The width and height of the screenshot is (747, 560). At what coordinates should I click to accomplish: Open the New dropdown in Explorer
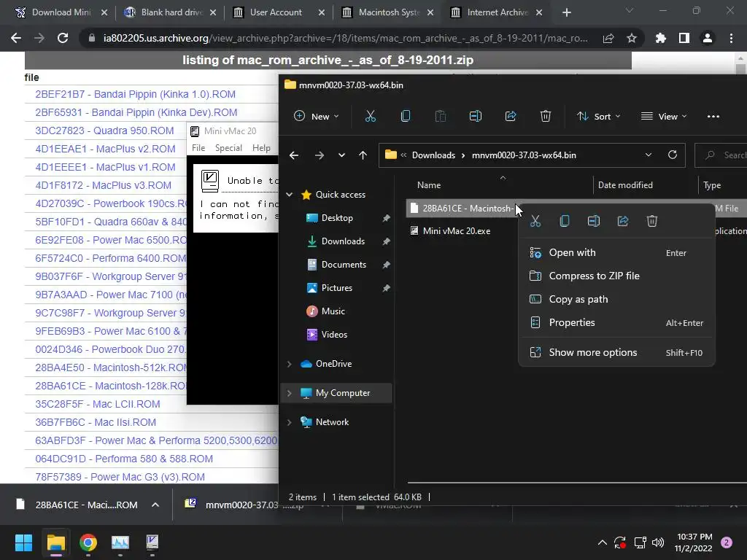[317, 116]
